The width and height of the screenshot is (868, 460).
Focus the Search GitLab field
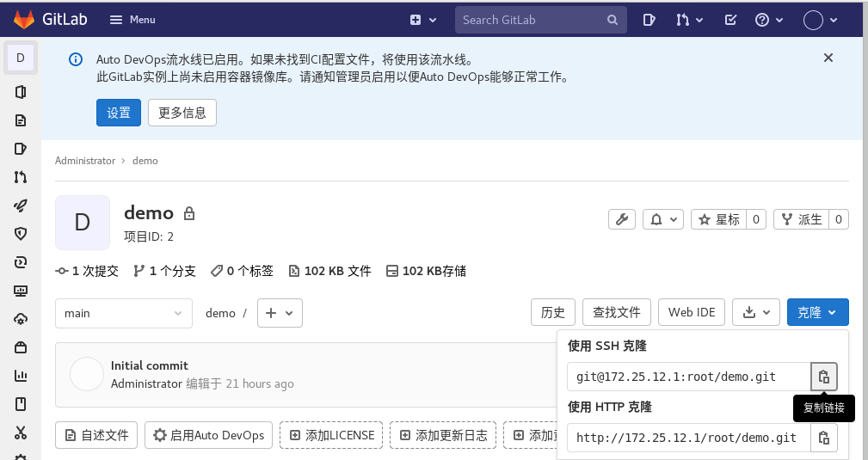point(540,20)
